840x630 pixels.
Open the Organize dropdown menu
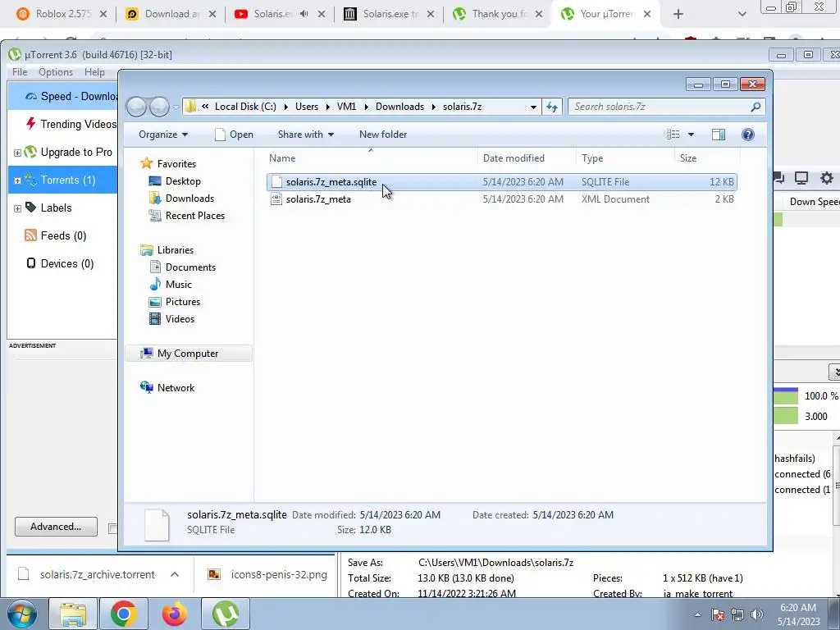pos(163,135)
